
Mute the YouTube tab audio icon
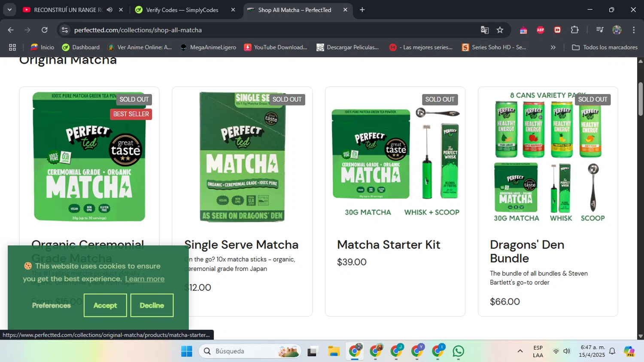click(x=109, y=10)
